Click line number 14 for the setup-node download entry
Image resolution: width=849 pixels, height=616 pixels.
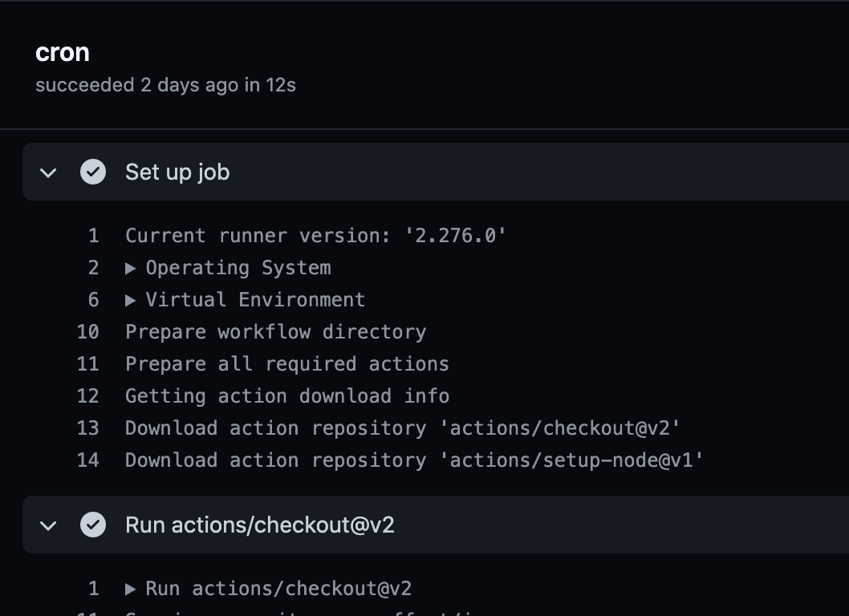(x=93, y=460)
